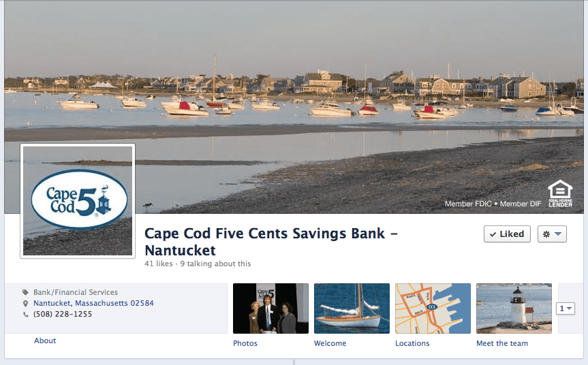This screenshot has width=588, height=365.
Task: Click the Cape Cod 5 profile logo
Action: 78,201
